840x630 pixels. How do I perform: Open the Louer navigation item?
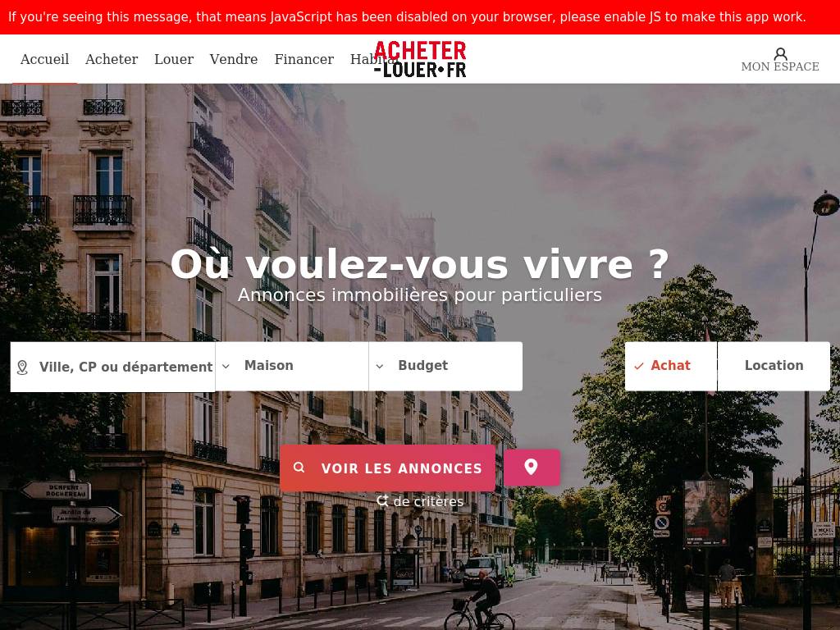(174, 59)
